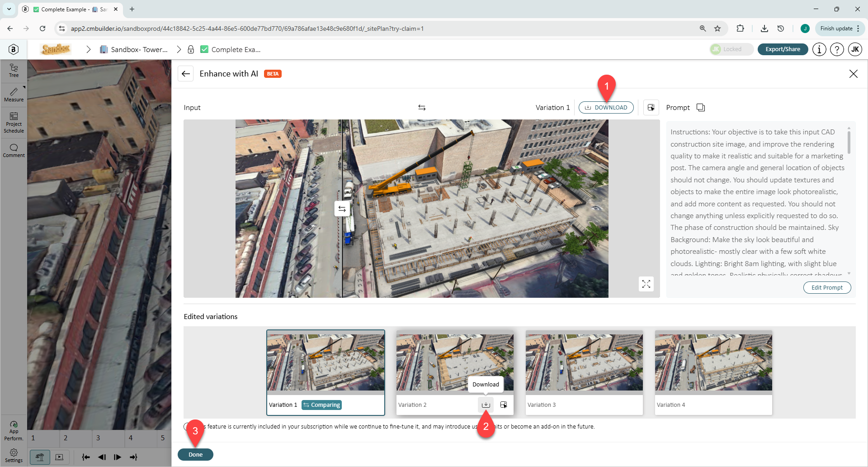Click the image icon beside DOWNLOAD
This screenshot has height=467, width=868.
pos(651,108)
